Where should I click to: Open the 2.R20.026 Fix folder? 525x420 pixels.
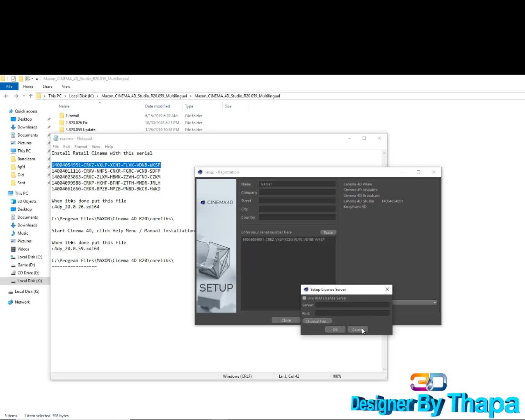pyautogui.click(x=77, y=123)
